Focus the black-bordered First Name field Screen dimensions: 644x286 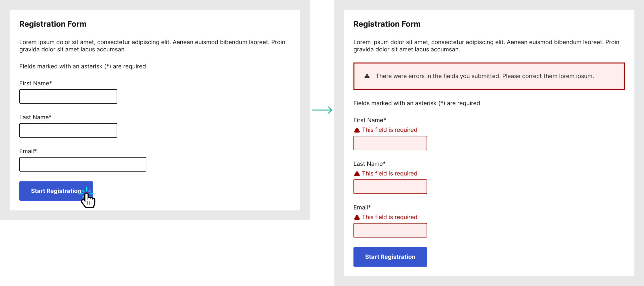(x=68, y=96)
